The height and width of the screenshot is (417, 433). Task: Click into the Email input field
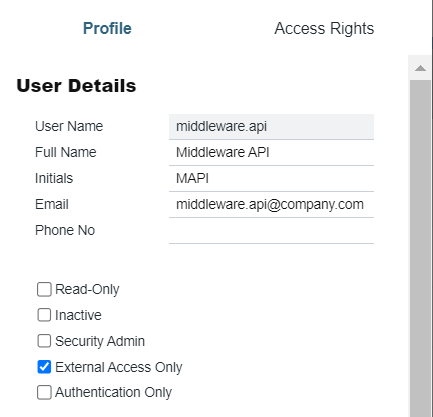pyautogui.click(x=271, y=205)
